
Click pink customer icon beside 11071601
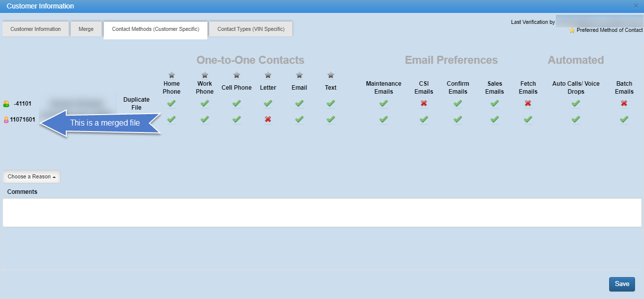click(x=6, y=120)
